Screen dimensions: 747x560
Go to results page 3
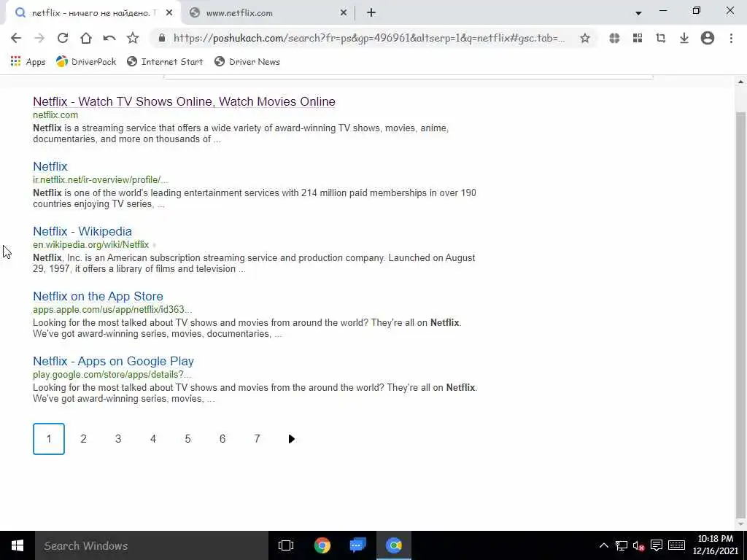pos(118,438)
